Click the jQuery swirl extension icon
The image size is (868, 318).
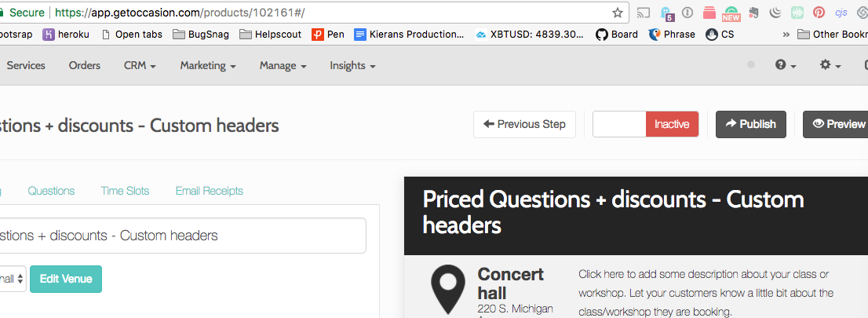click(x=775, y=13)
